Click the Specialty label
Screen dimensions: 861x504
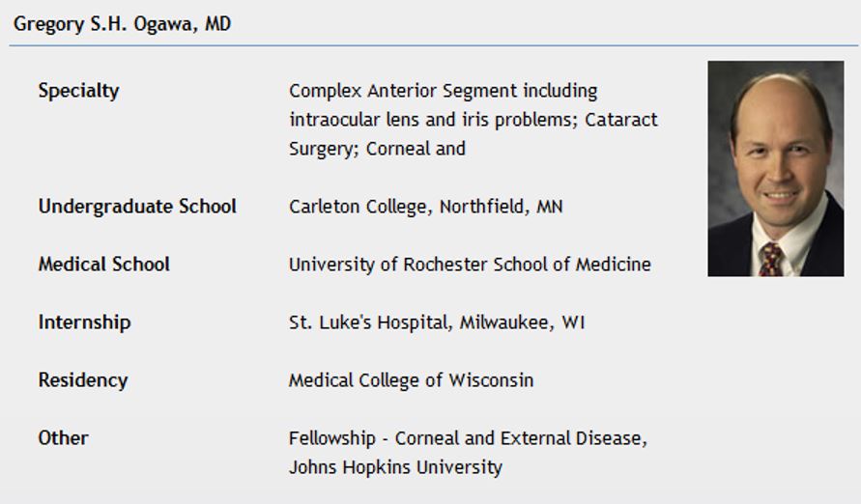(x=78, y=91)
